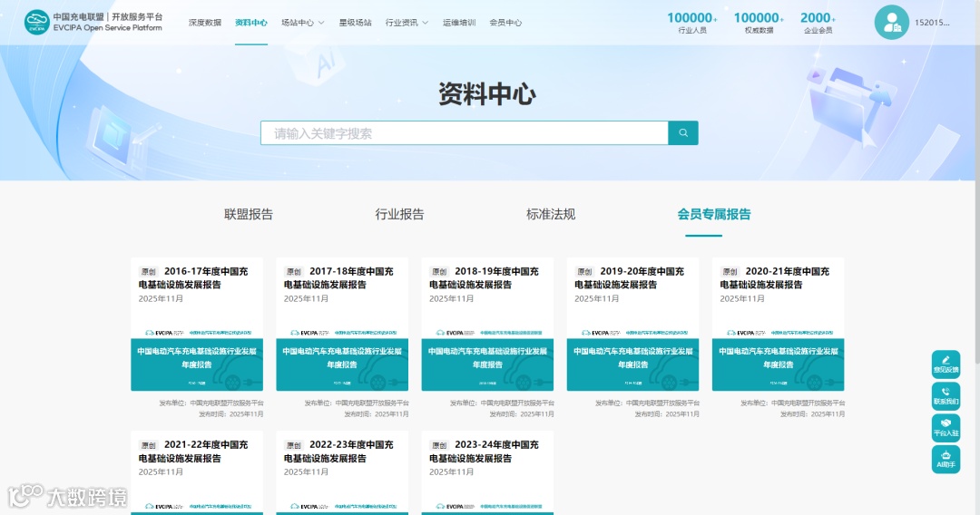980x515 pixels.
Task: Open 星级场站 navigation item
Action: (x=355, y=23)
